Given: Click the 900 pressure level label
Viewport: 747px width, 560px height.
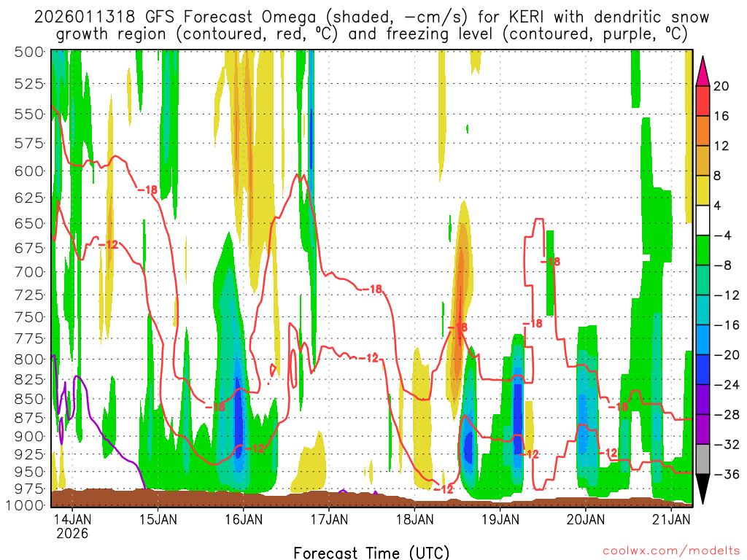Looking at the screenshot, I should click(x=29, y=436).
